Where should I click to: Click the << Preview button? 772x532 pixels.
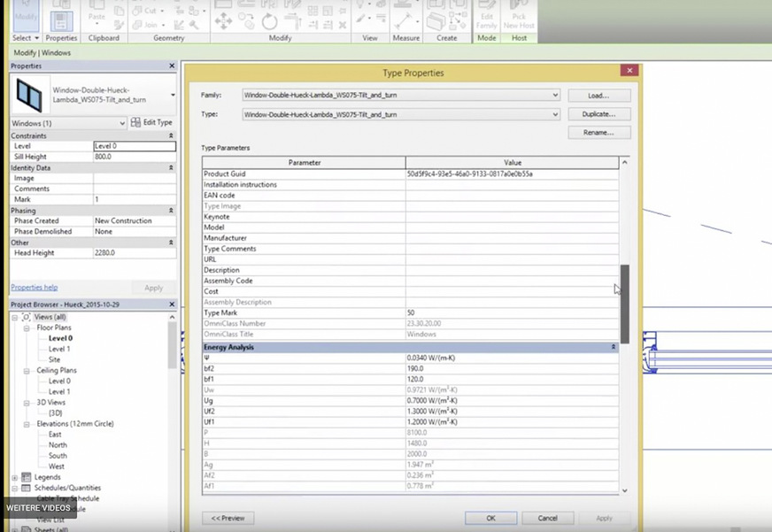pos(228,518)
